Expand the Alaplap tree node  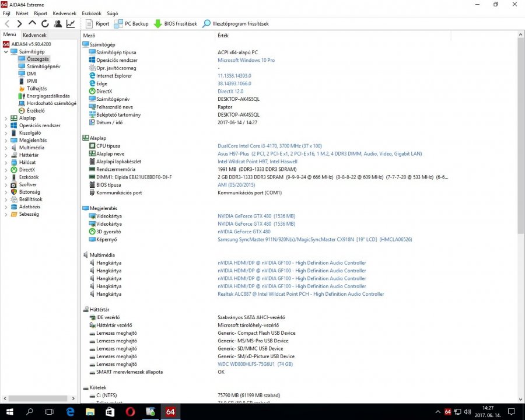[x=6, y=118]
